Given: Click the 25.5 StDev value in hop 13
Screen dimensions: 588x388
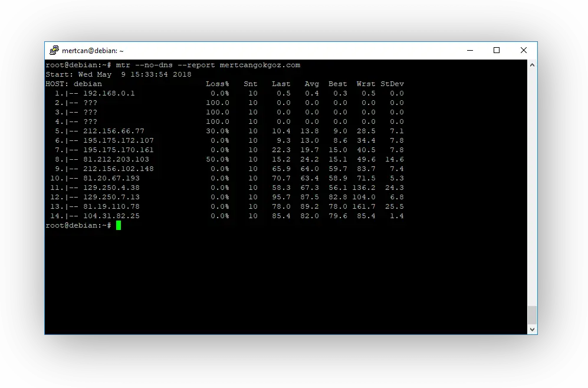Looking at the screenshot, I should [394, 206].
